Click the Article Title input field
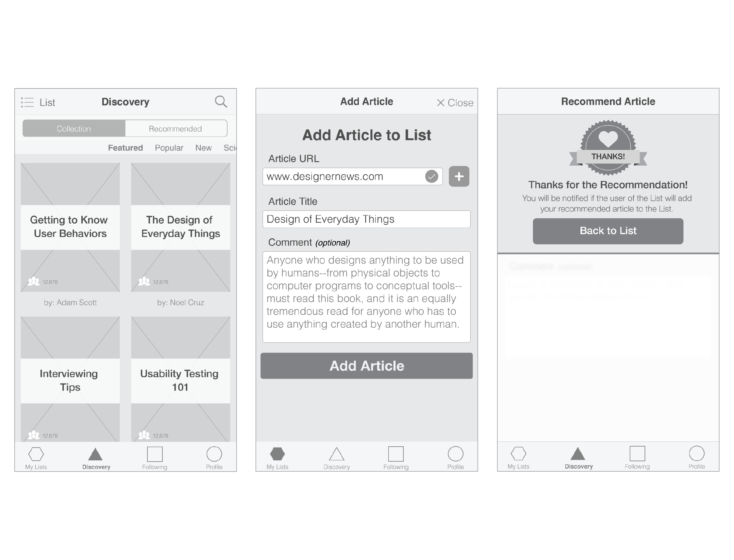 tap(366, 220)
